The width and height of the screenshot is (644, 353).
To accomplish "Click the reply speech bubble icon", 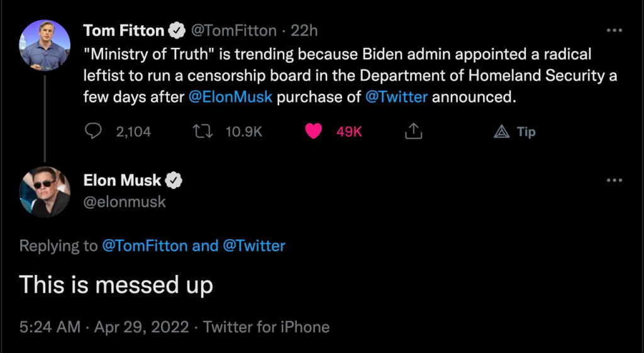I will tap(93, 132).
